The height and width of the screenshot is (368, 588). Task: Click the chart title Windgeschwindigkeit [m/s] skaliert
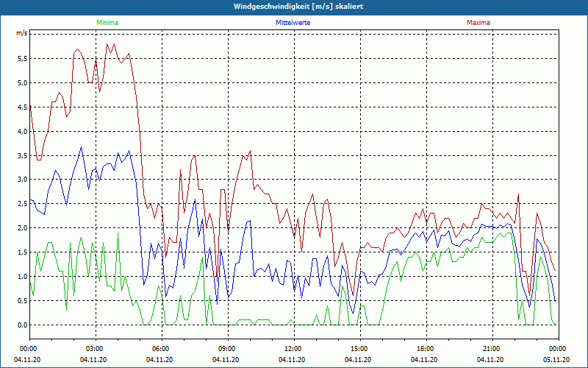298,7
